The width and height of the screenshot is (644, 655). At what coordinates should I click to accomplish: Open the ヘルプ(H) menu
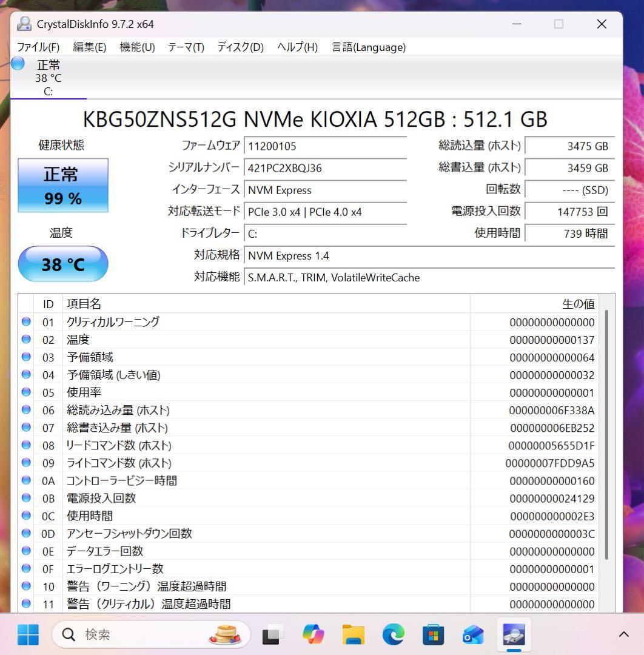(297, 47)
